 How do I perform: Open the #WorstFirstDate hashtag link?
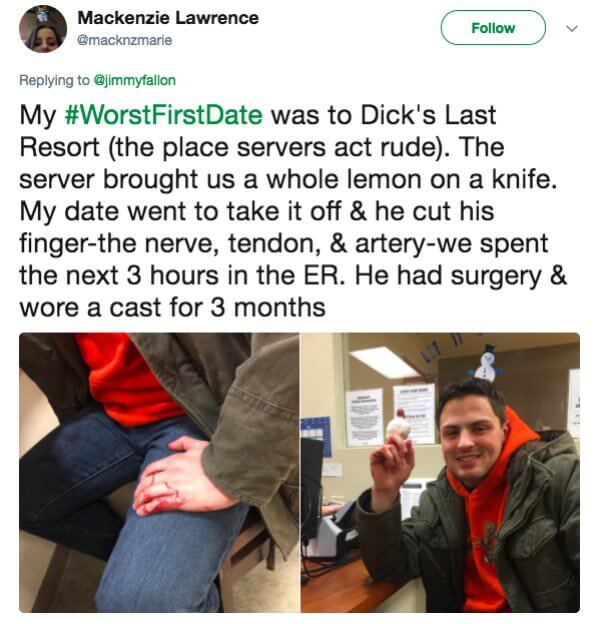pyautogui.click(x=163, y=115)
